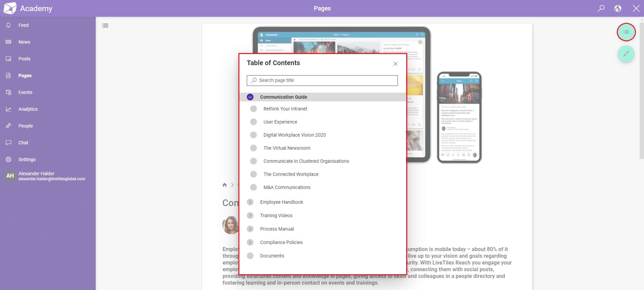Close the Pages view with top-right X
Screen dimensions: 644x290
(x=636, y=8)
